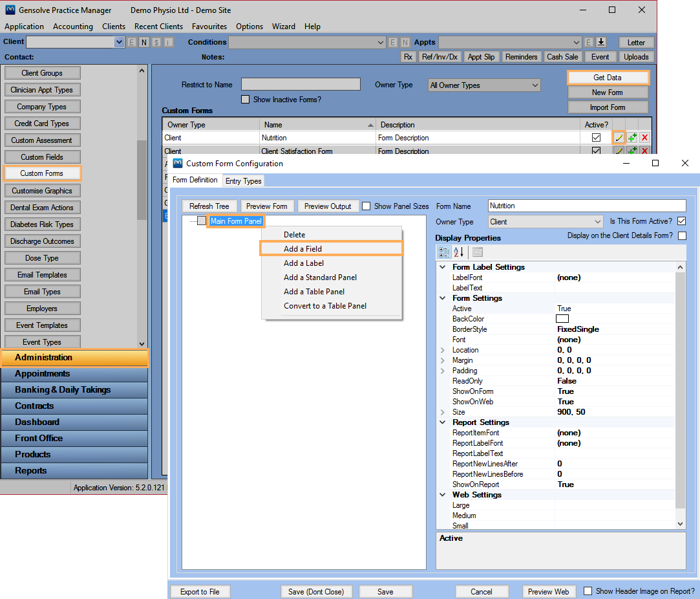Screen dimensions: 700x599
Task: Switch properties to Categorized view icon
Action: click(445, 252)
